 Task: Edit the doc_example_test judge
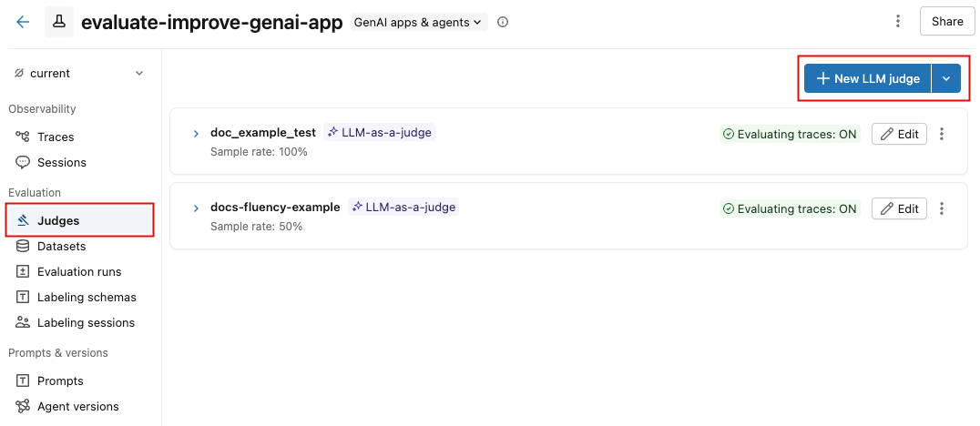(899, 134)
